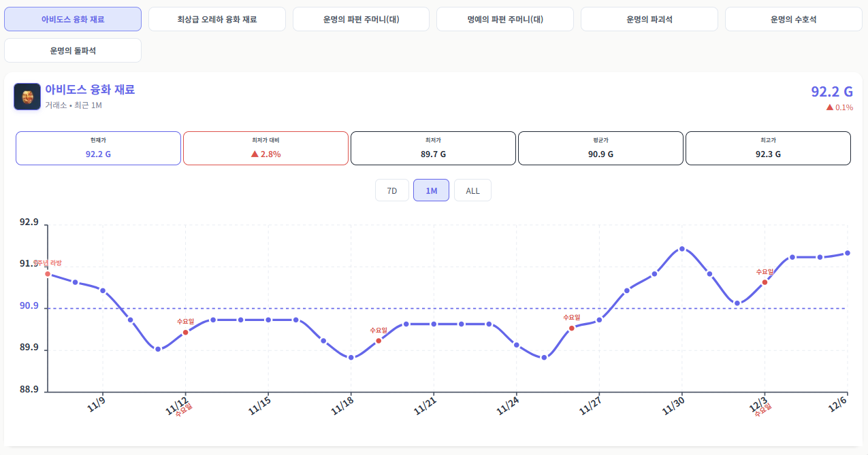Click the peak data point at 11/30
This screenshot has width=868, height=455.
tap(682, 249)
